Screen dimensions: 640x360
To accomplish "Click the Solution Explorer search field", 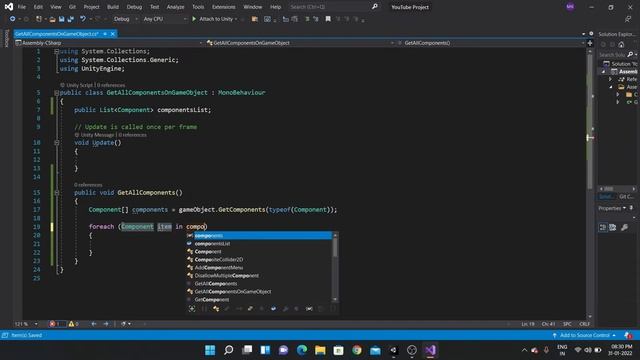I will pyautogui.click(x=612, y=55).
